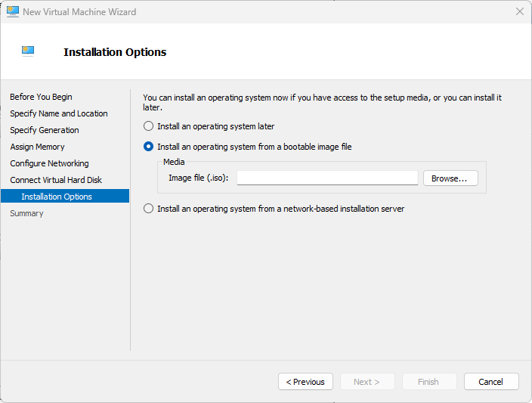Go to the Before You Begin step
532x403 pixels.
41,97
